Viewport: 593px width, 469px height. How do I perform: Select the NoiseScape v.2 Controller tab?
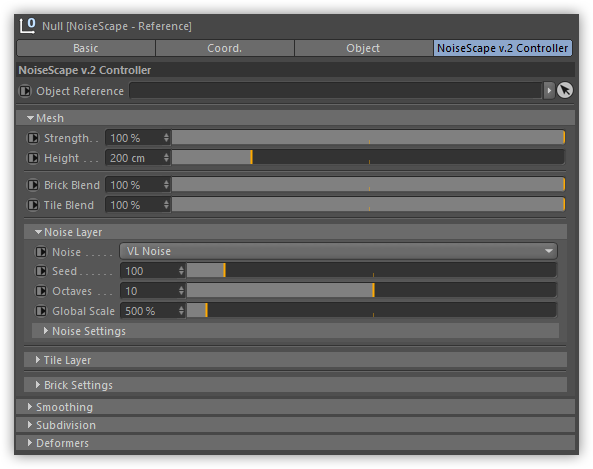coord(503,48)
